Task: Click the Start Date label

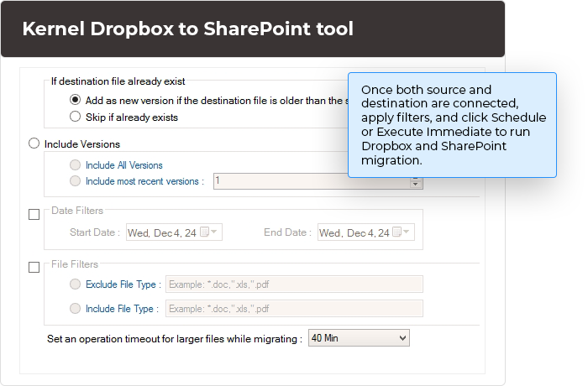Action: 94,232
